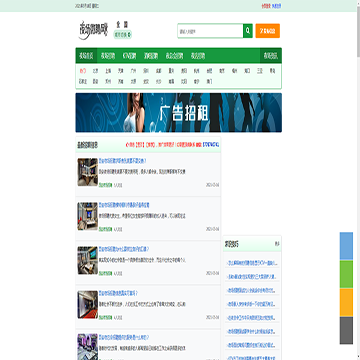Open the dark green tab ending the nav
Screen dimensions: 360x360
tap(271, 56)
